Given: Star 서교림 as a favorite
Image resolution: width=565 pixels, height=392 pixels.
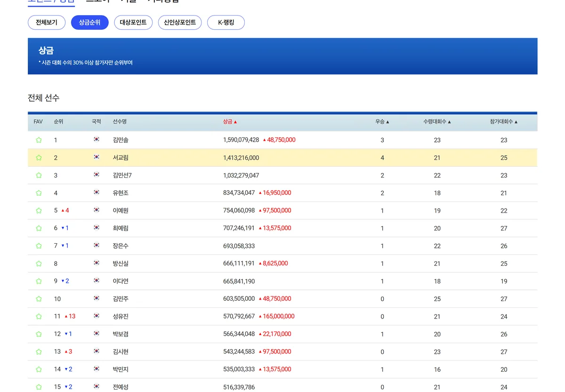Looking at the screenshot, I should pos(39,158).
